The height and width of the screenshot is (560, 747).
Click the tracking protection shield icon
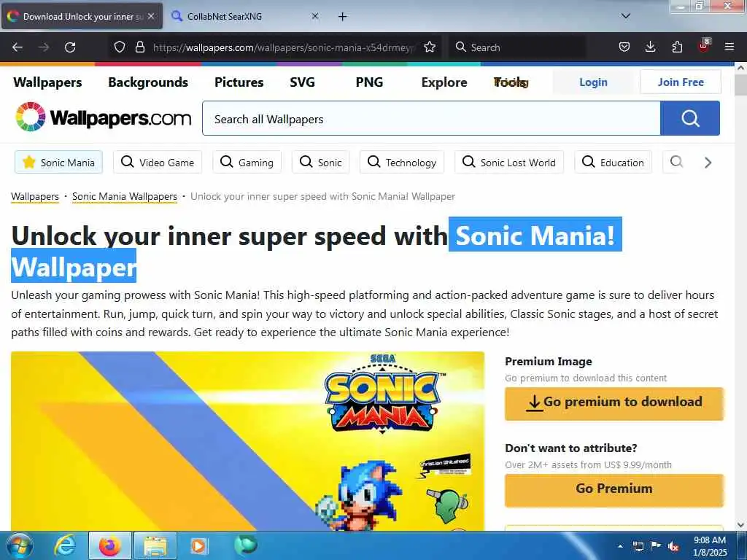[x=120, y=47]
